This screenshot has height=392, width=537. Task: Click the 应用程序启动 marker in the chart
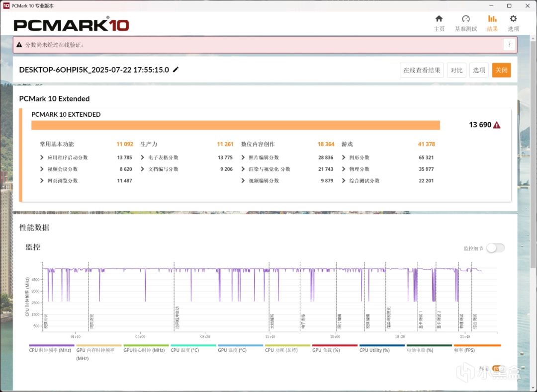tap(174, 297)
